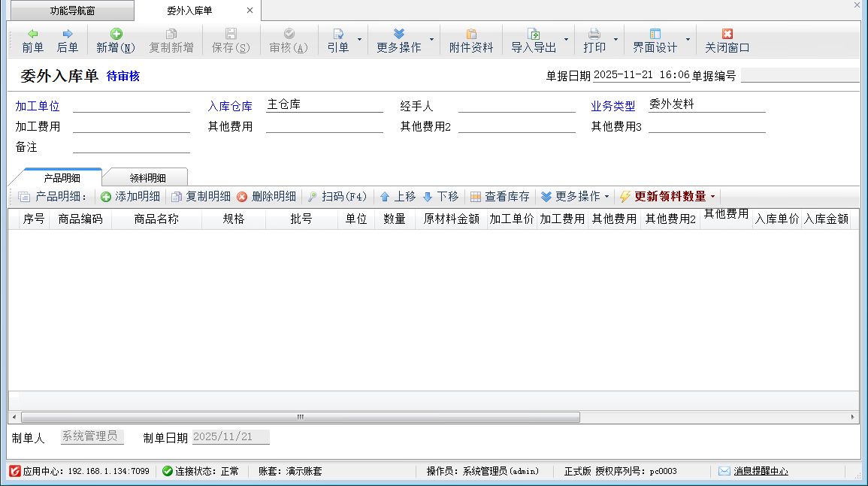Expand the 打印 print dropdown arrow
The image size is (868, 486).
pos(615,40)
